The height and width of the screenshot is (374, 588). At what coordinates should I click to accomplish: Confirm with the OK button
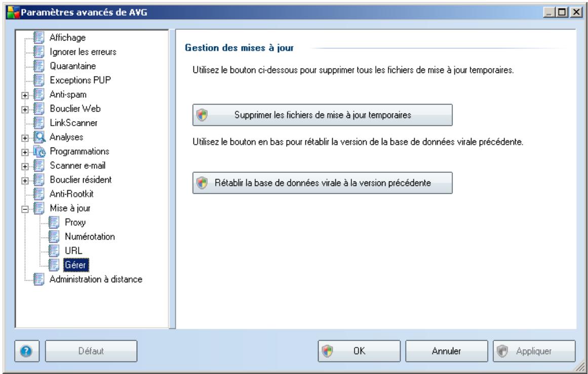click(x=359, y=351)
